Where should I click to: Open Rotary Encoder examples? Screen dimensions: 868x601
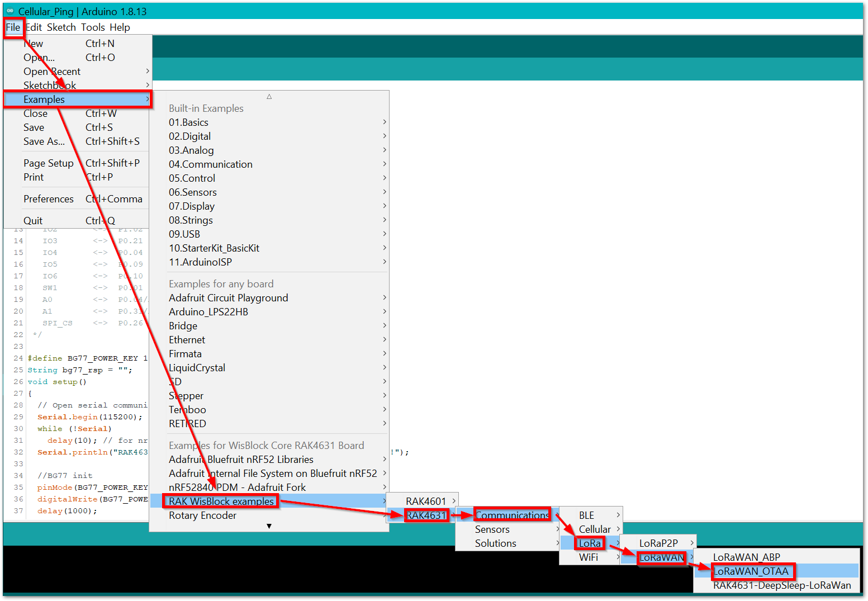(269, 515)
